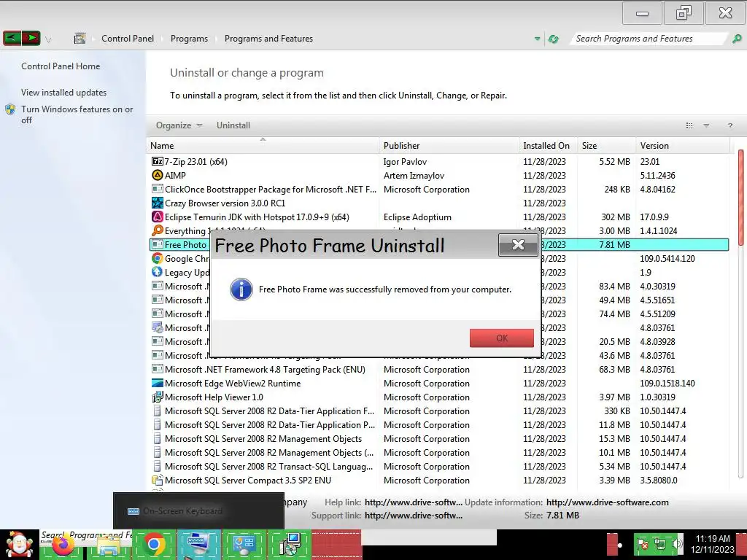The image size is (747, 560).
Task: Open the address bar history dropdown
Action: (x=538, y=39)
